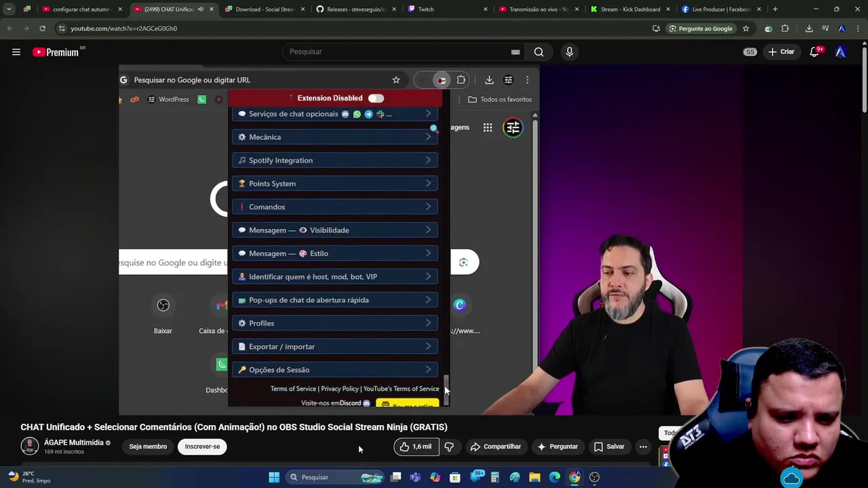Open Chrome media controls icon
Viewport: 868px width, 488px height.
(x=825, y=28)
